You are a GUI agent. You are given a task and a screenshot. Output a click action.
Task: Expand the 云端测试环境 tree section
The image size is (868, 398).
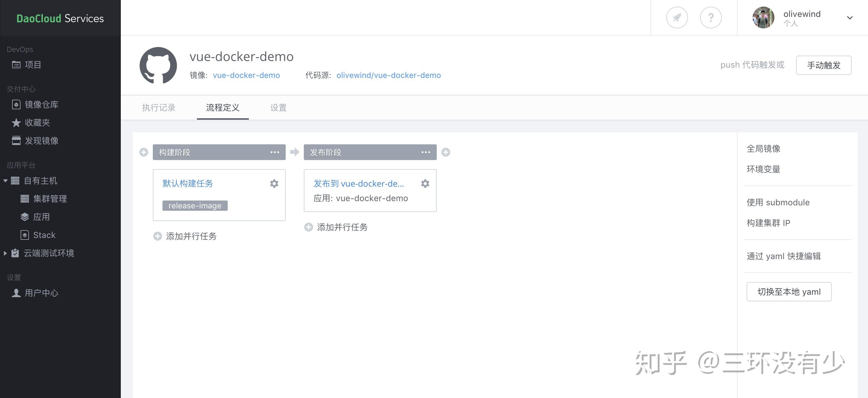click(x=5, y=253)
